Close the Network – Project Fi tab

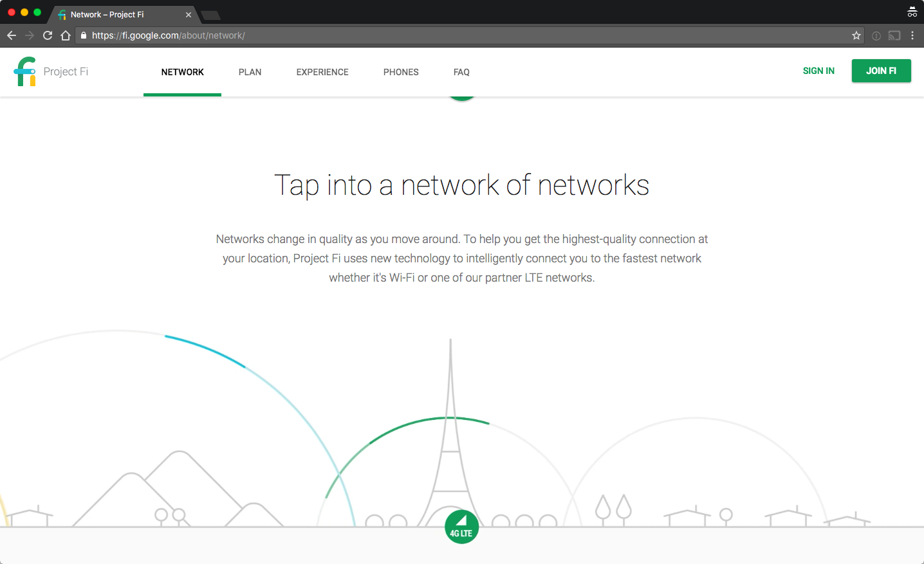point(189,14)
